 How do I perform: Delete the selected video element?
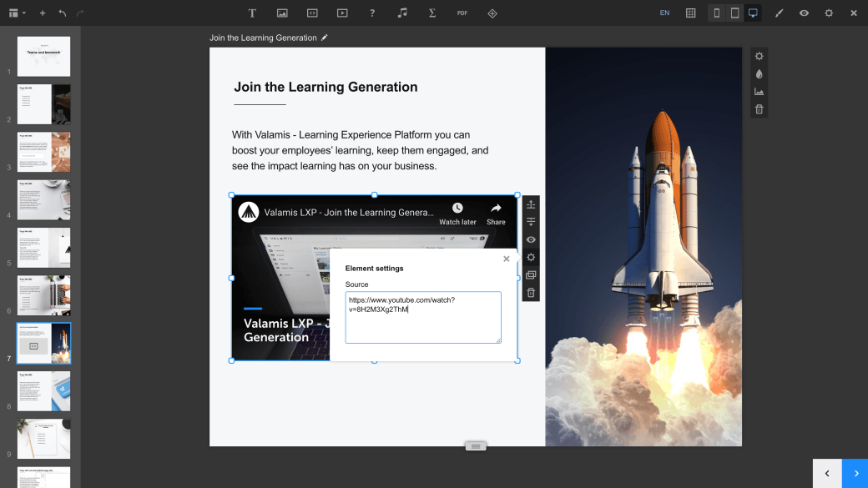531,293
